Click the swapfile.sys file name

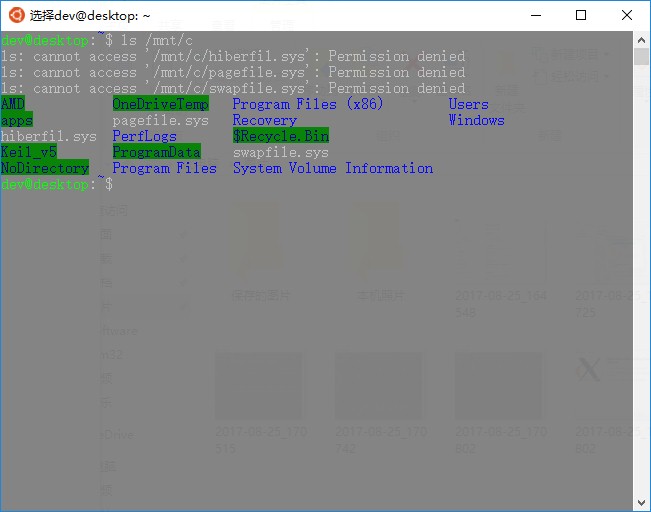pos(280,152)
